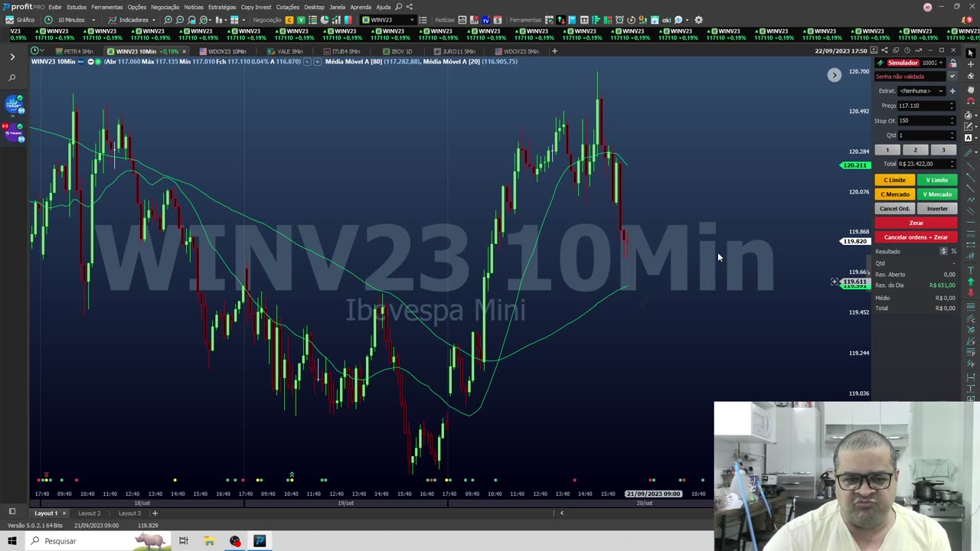Open the Estratégias menu

[222, 7]
